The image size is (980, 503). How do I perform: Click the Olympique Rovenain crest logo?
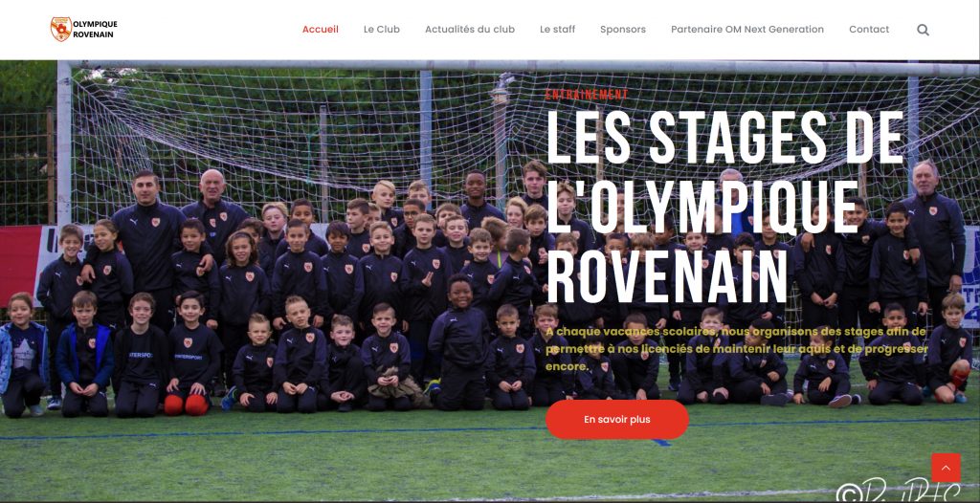[x=60, y=30]
